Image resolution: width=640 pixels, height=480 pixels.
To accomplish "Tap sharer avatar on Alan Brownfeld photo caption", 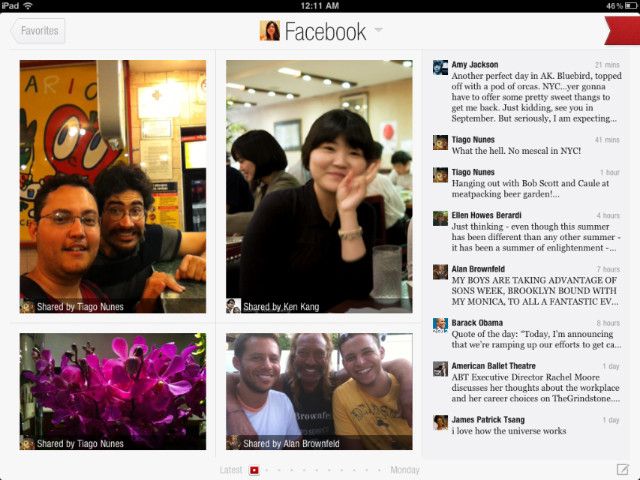I will tap(233, 442).
